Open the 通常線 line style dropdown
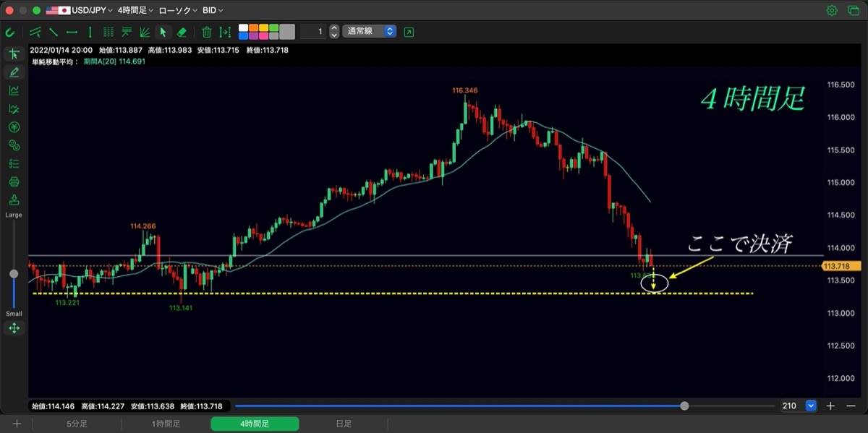Viewport: 868px width, 433px height. point(370,32)
